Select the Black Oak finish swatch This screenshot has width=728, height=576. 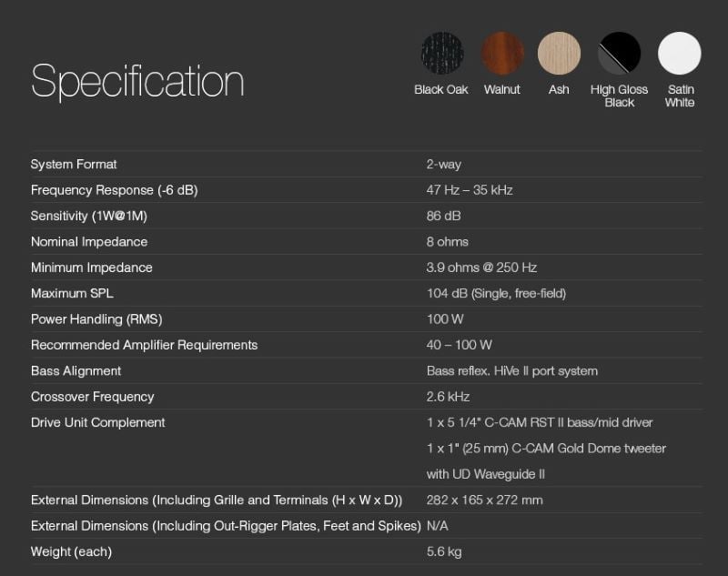tap(441, 54)
